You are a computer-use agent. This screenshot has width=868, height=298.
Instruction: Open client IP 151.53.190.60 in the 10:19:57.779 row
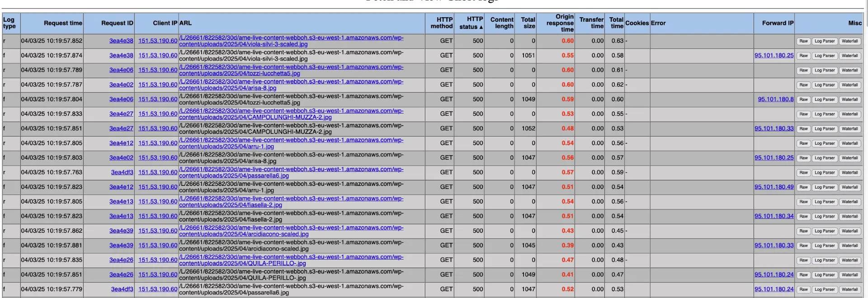coord(158,289)
